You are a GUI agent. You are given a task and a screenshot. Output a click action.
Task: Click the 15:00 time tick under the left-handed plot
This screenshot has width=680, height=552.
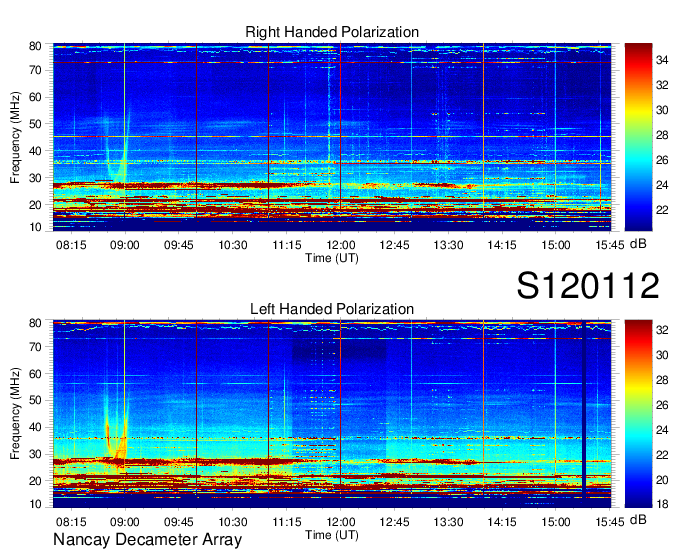click(556, 522)
